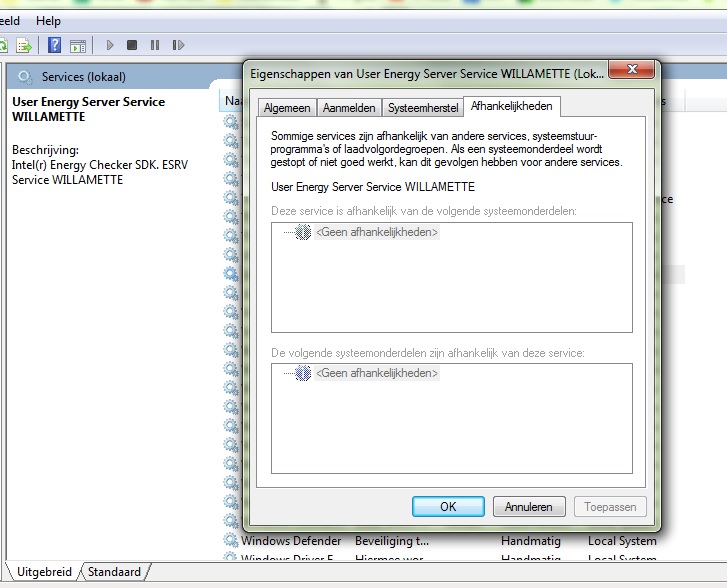Select lower <Geen afhankelijkheden> tree entry
The height and width of the screenshot is (588, 727).
(376, 373)
